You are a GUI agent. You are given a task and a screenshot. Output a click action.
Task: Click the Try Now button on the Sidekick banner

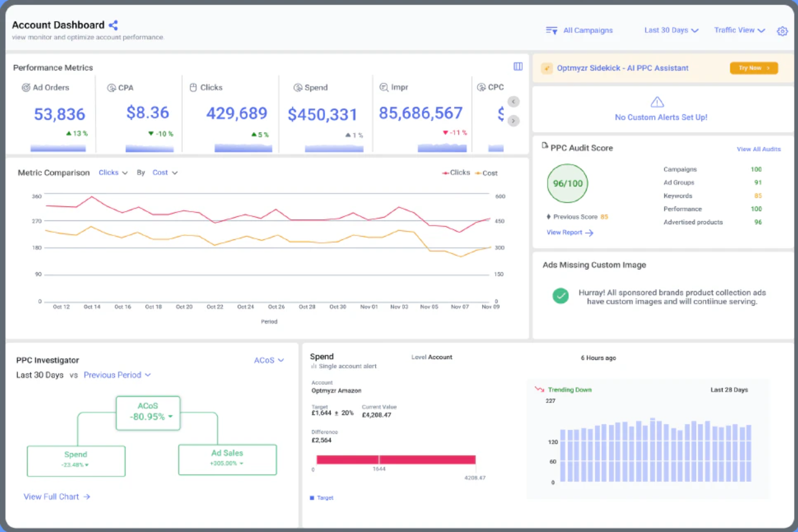click(753, 68)
